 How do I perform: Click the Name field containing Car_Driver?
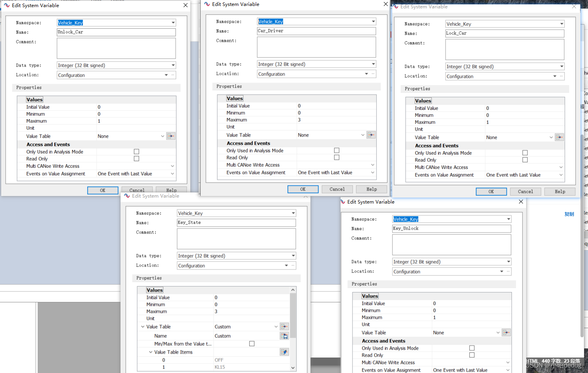tap(316, 31)
